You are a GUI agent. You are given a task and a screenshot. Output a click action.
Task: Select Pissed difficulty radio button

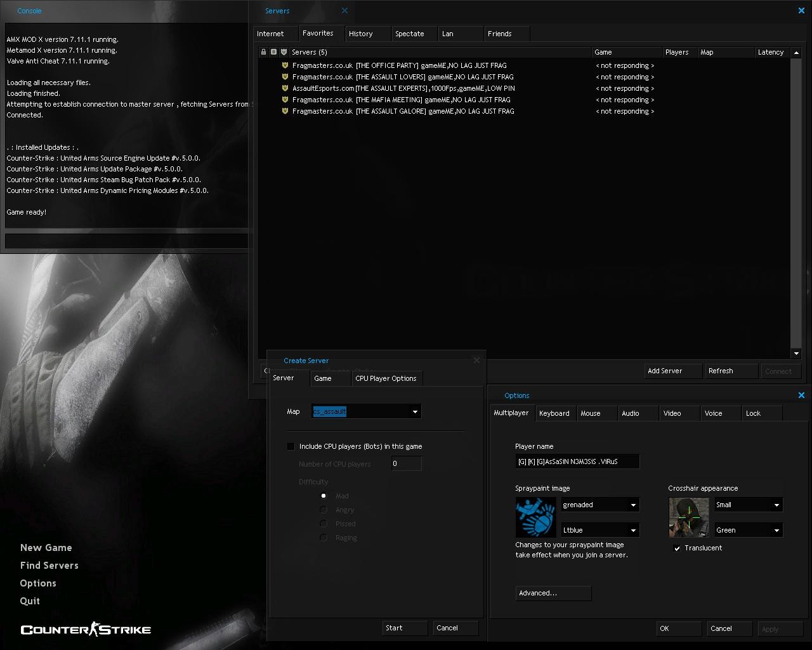pyautogui.click(x=324, y=524)
